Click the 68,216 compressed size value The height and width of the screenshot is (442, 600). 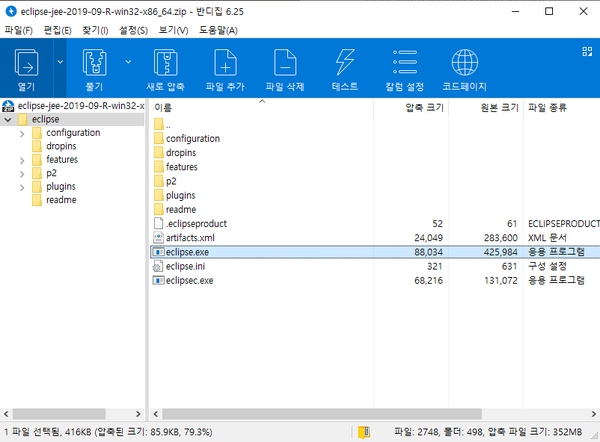pos(428,280)
